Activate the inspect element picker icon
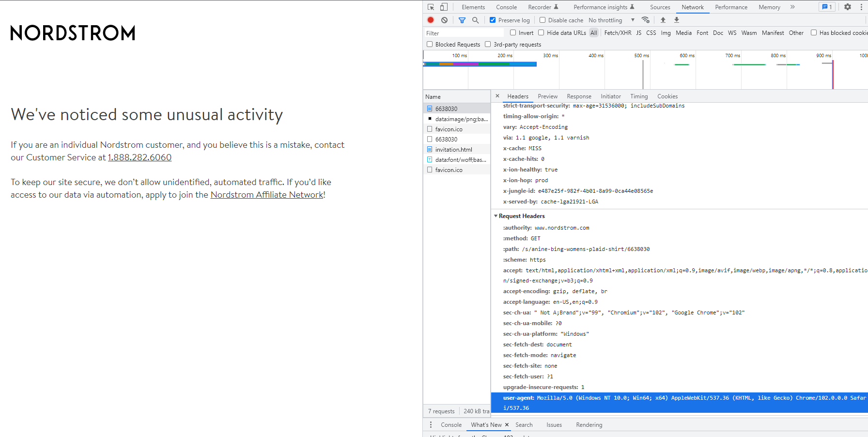The height and width of the screenshot is (437, 868). [x=431, y=7]
